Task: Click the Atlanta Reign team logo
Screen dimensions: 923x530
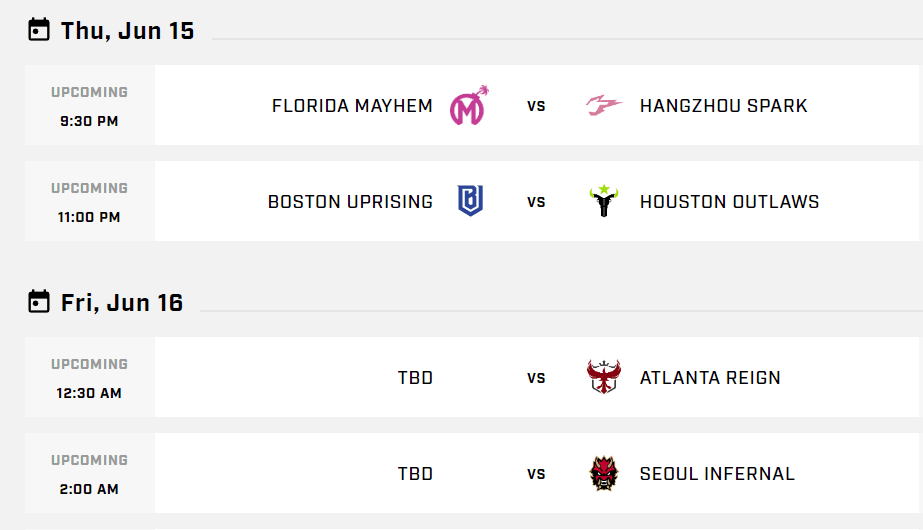Action: 604,377
